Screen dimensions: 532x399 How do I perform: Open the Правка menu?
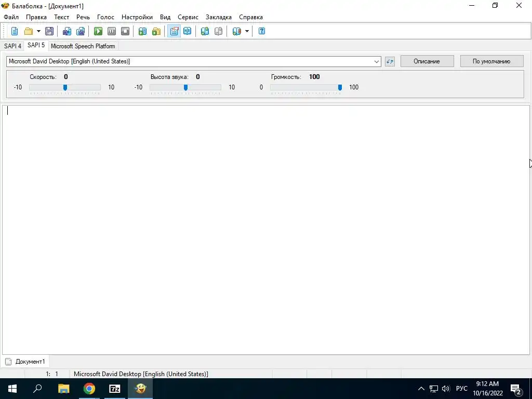(x=36, y=17)
